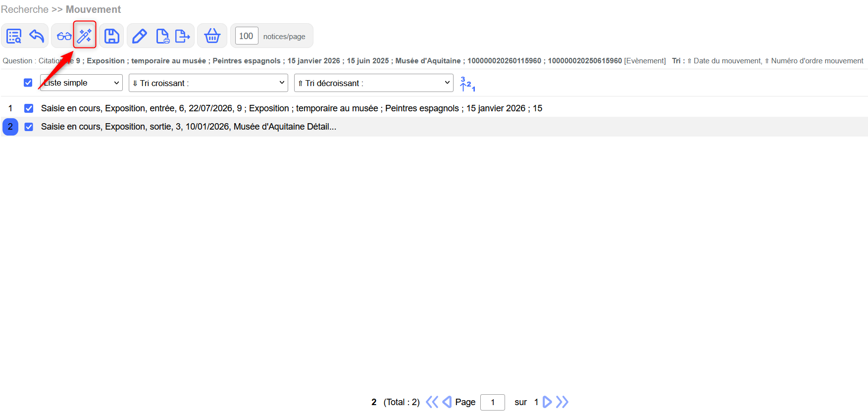Uncheck the checkbox for record 1
868x416 pixels.
coord(29,108)
